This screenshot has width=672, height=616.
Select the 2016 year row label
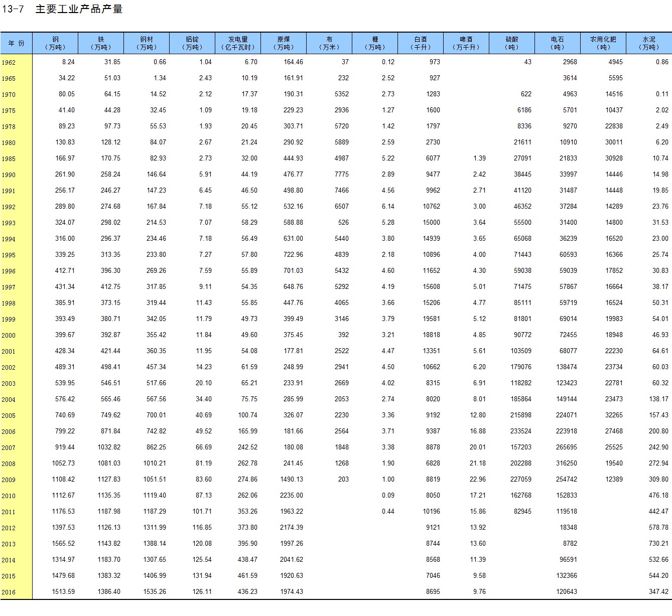point(9,592)
